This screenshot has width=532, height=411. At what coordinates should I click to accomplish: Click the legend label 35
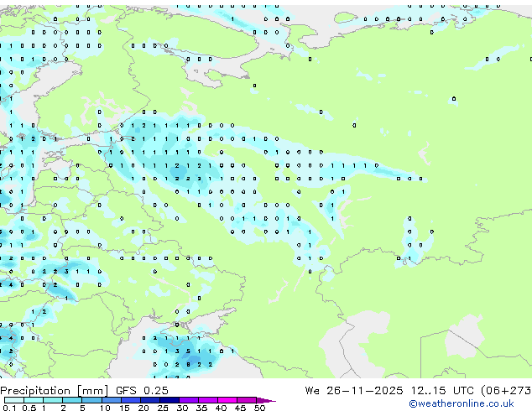click(201, 408)
